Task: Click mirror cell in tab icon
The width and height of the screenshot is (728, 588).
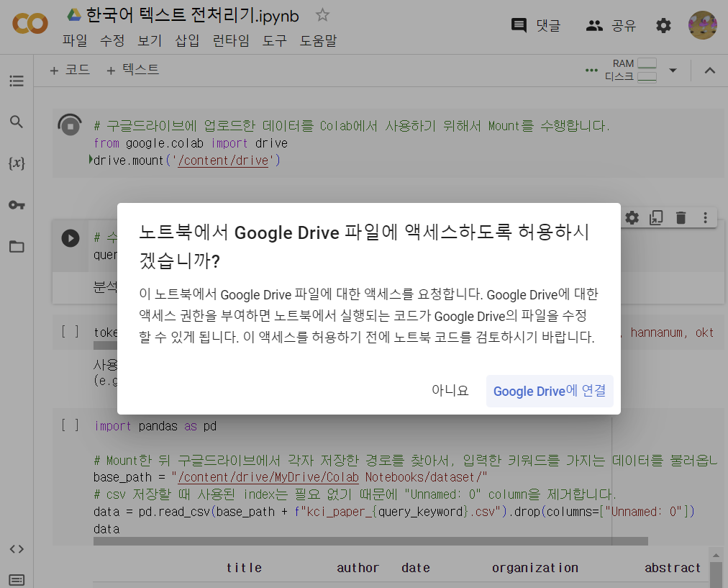Action: [656, 217]
